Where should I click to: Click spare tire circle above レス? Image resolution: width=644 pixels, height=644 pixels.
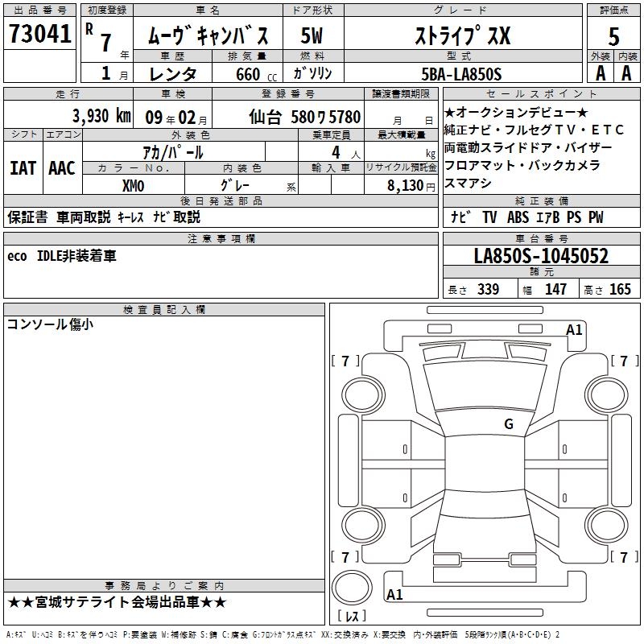(x=352, y=588)
